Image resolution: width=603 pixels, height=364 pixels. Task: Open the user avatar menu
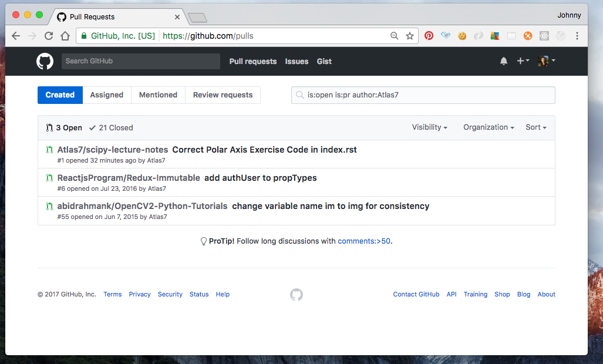click(x=546, y=60)
